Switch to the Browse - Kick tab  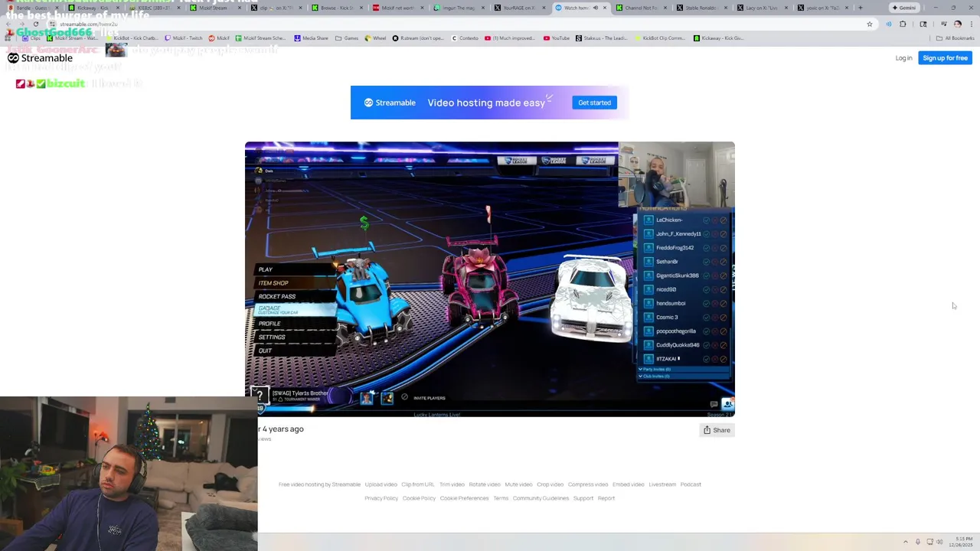337,8
